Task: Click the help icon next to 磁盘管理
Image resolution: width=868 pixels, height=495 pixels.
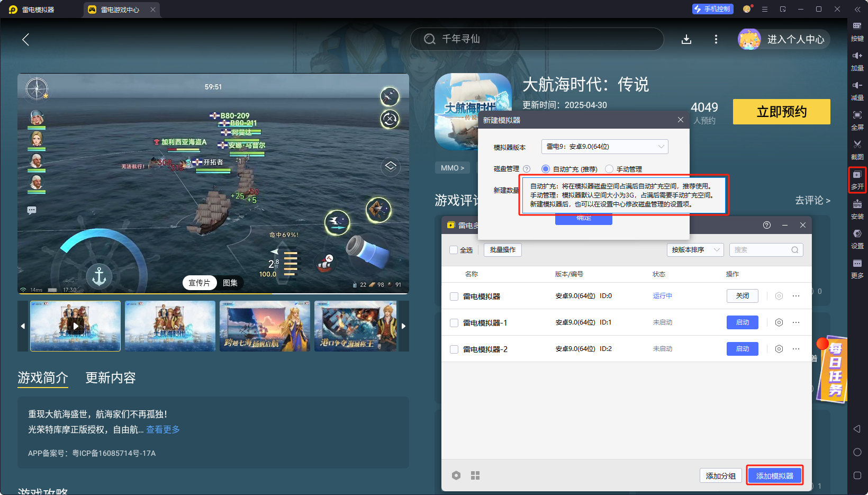Action: [x=527, y=169]
